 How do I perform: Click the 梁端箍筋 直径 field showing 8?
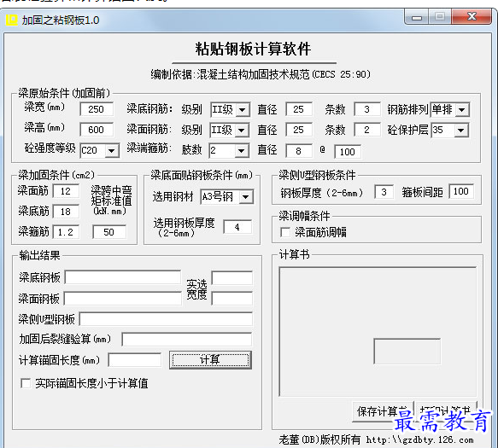tap(299, 151)
